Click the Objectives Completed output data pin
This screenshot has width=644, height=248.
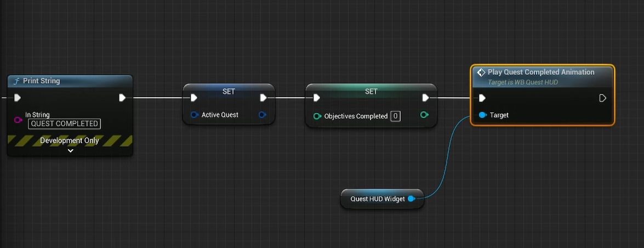[425, 115]
